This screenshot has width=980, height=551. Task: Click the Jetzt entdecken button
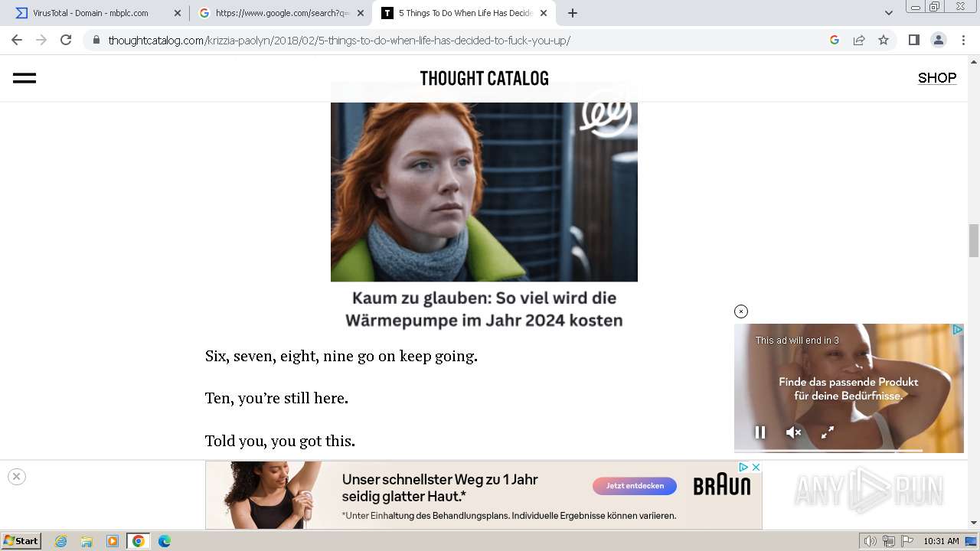635,486
